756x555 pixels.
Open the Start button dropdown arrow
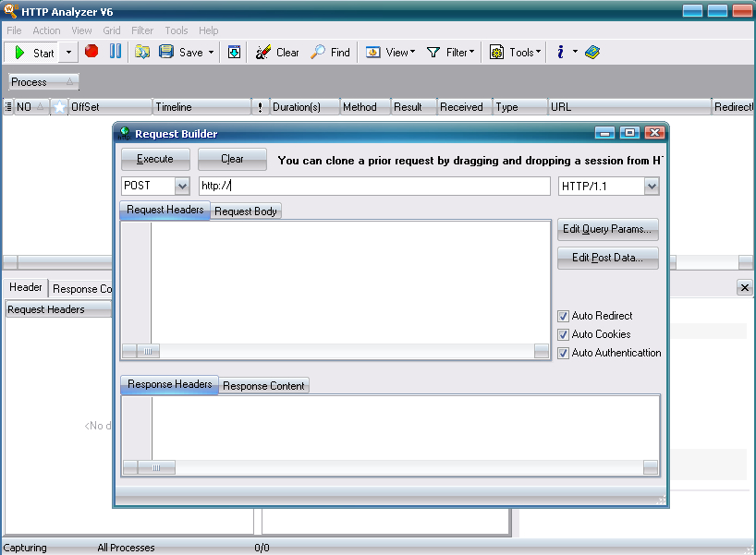tap(69, 53)
